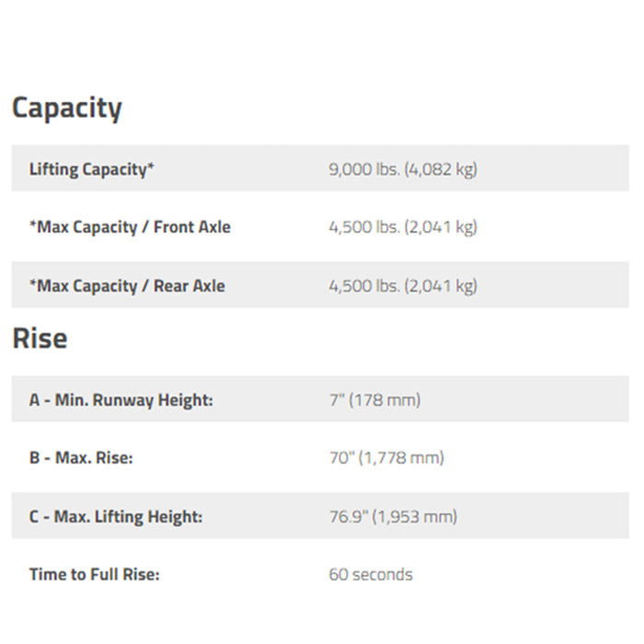This screenshot has height=644, width=644.
Task: Click the 7" (178 mm) value
Action: pos(375,400)
